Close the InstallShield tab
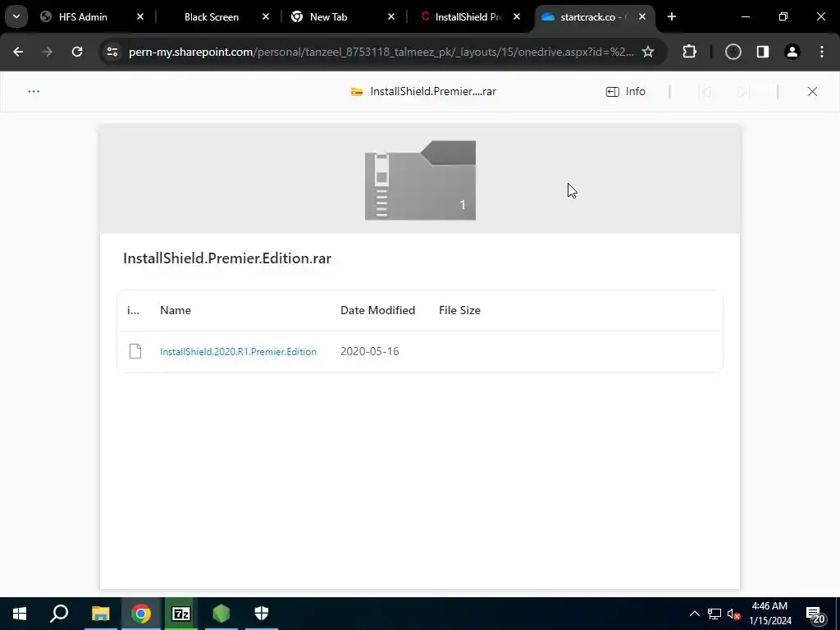 (x=517, y=17)
